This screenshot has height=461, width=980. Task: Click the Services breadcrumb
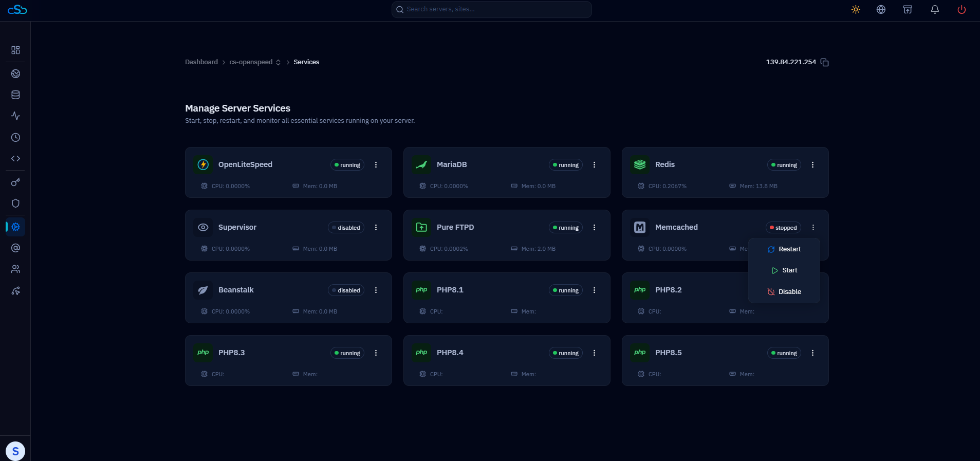tap(306, 62)
